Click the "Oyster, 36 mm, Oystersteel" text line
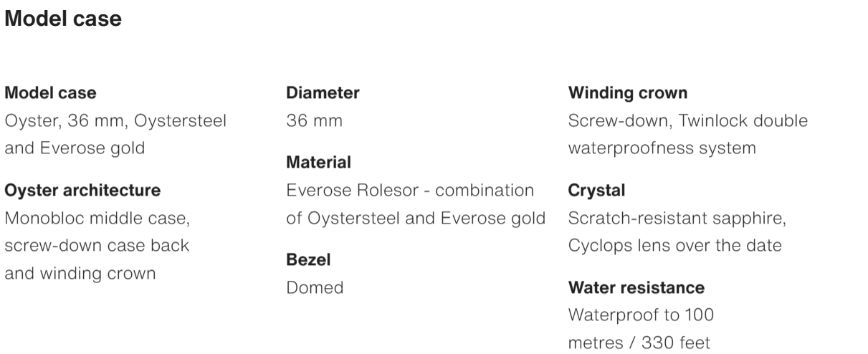This screenshot has width=868, height=354. click(x=115, y=121)
